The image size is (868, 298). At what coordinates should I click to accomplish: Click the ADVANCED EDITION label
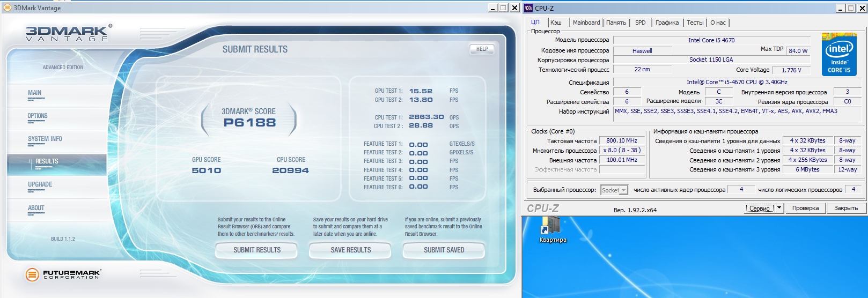63,68
